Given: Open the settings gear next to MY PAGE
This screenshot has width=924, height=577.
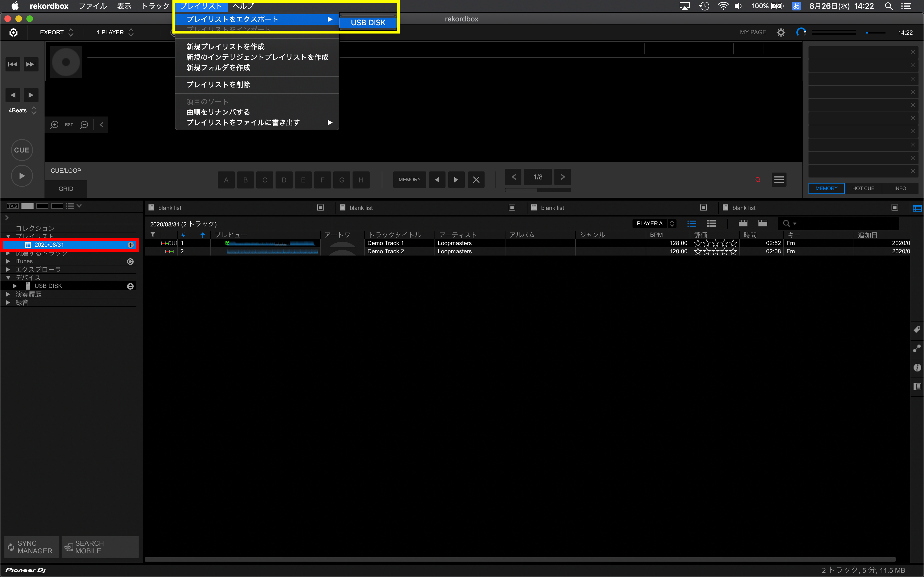Looking at the screenshot, I should point(781,32).
